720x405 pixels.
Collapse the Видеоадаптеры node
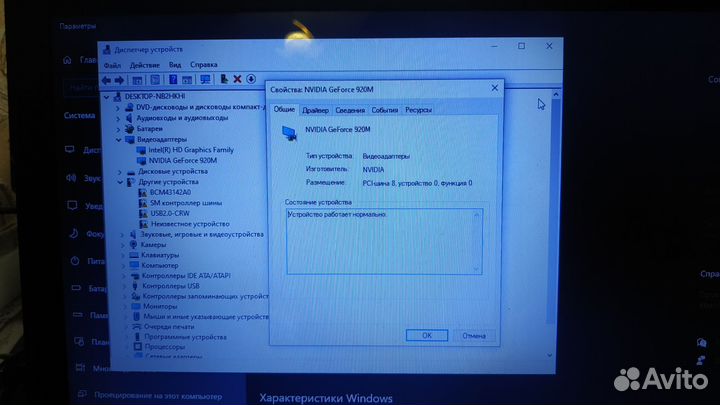(118, 140)
